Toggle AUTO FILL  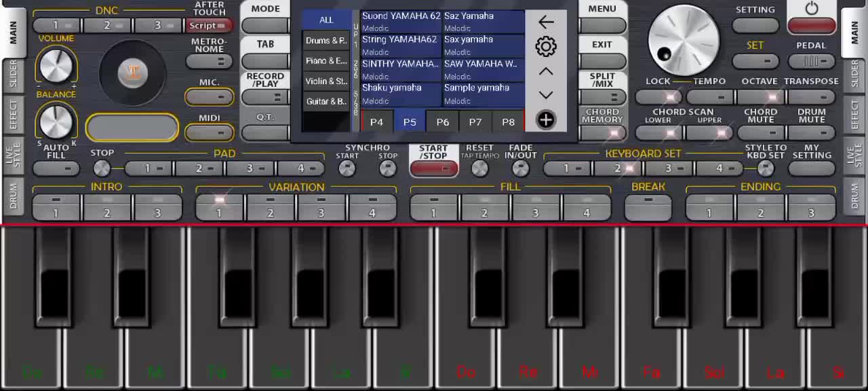pos(56,168)
